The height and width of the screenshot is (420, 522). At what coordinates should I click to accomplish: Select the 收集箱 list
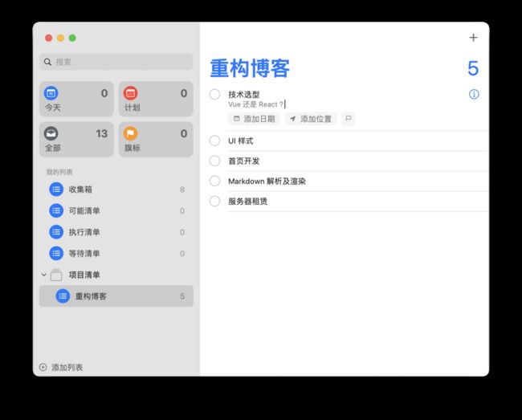(x=116, y=190)
